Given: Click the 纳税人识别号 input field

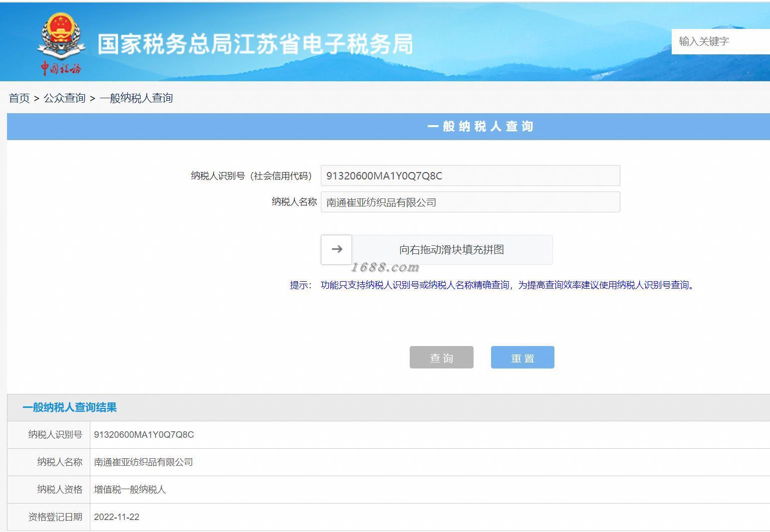Looking at the screenshot, I should [470, 176].
